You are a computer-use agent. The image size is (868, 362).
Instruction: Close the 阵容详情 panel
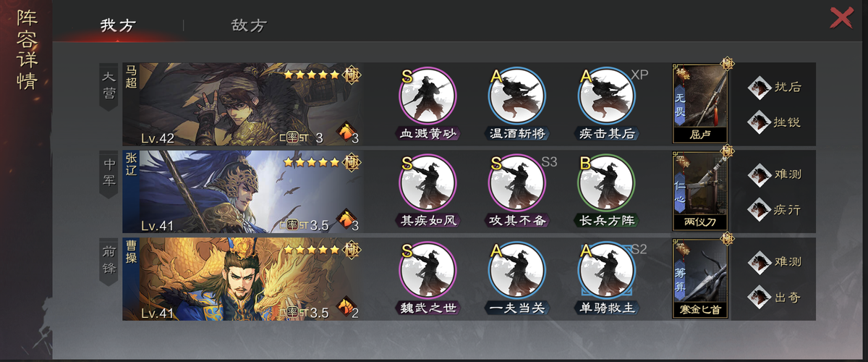841,17
